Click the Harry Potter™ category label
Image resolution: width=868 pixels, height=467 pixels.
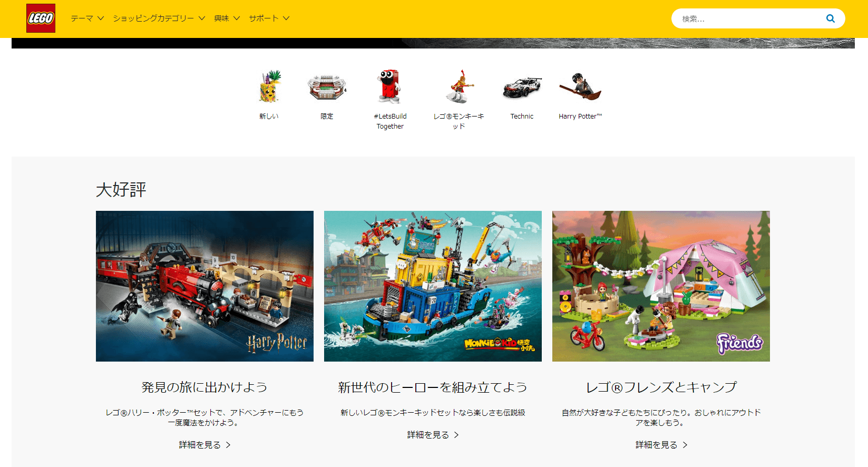pos(580,116)
